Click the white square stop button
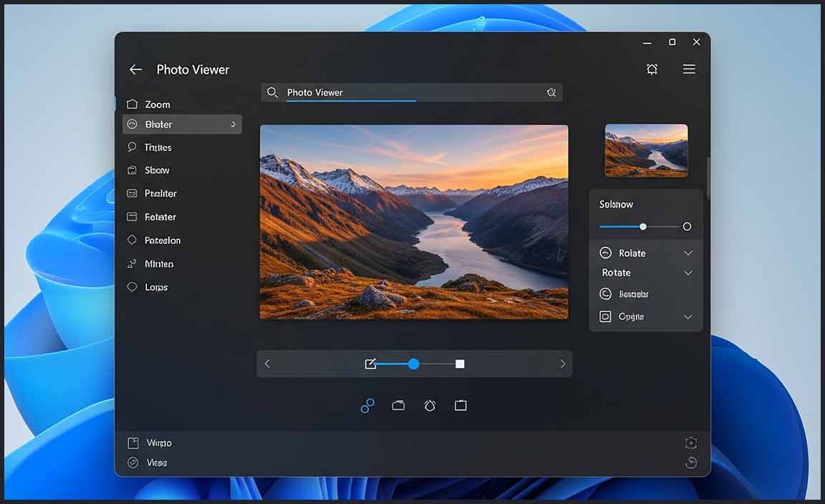Image resolution: width=825 pixels, height=504 pixels. click(460, 364)
